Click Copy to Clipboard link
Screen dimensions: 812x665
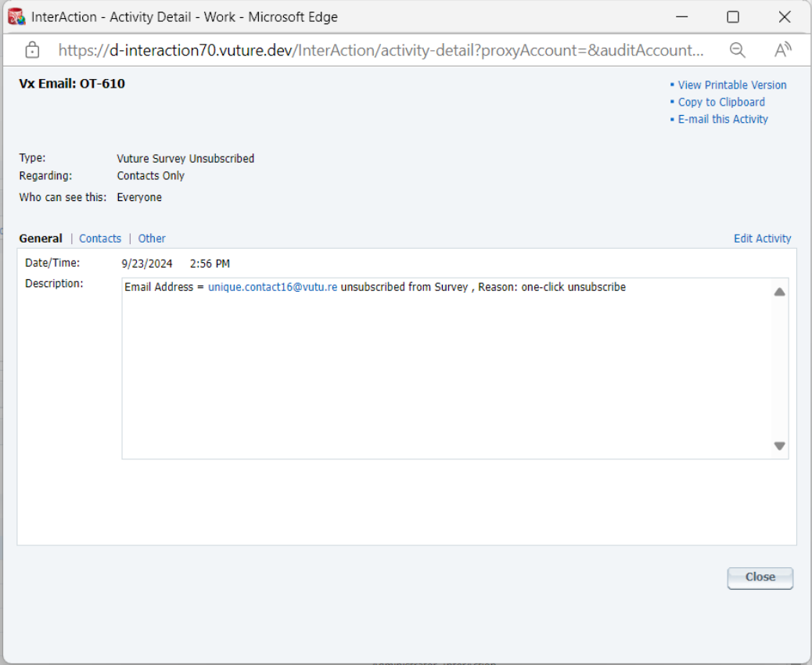720,102
